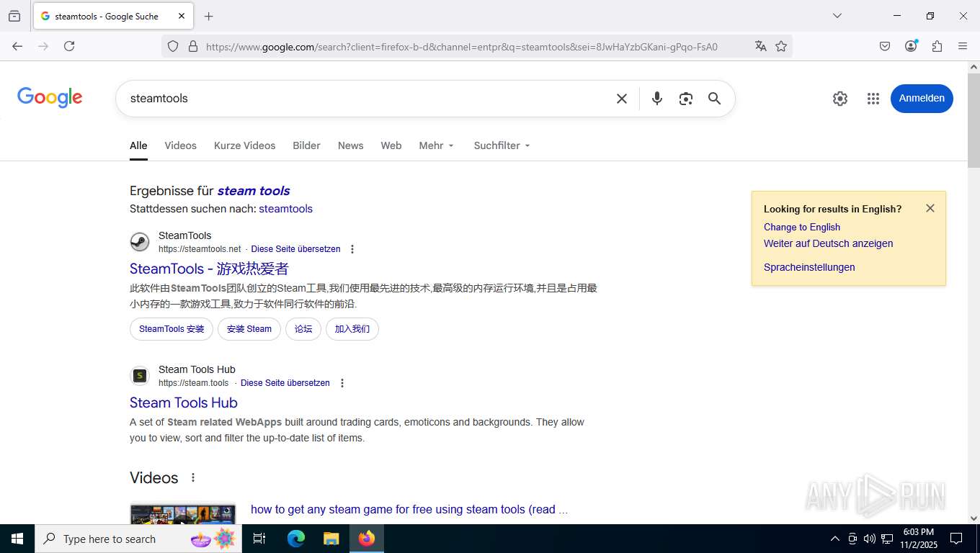
Task: Launch Microsoft Edge from taskbar
Action: 295,539
